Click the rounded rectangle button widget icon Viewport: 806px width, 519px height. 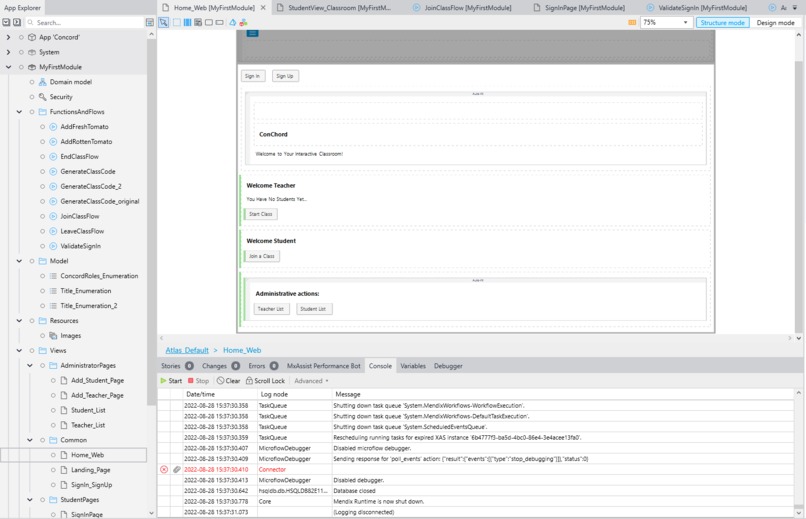tap(209, 23)
